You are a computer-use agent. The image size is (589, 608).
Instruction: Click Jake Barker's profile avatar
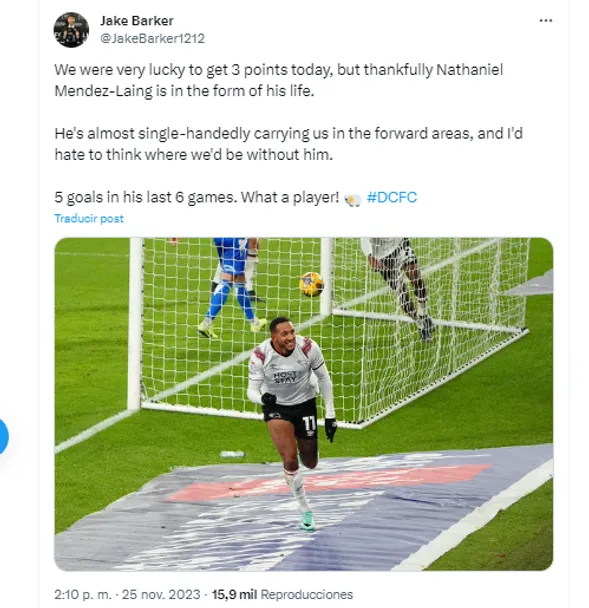pos(71,30)
